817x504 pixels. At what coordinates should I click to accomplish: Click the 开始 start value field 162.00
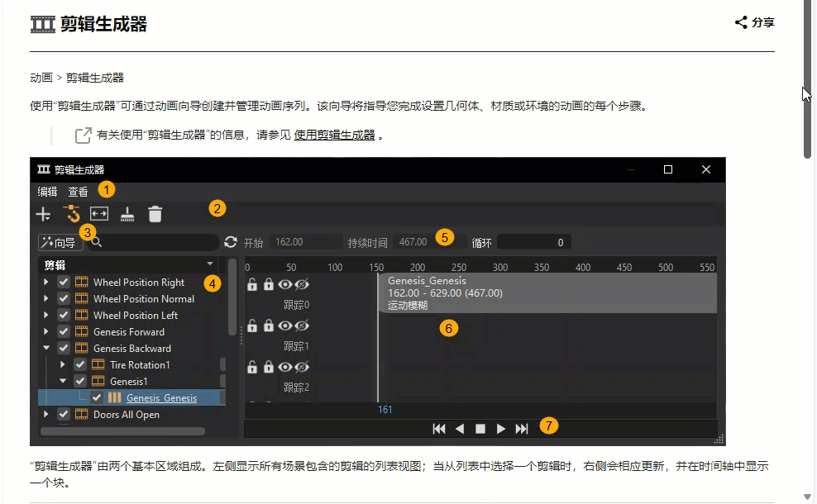pos(308,242)
